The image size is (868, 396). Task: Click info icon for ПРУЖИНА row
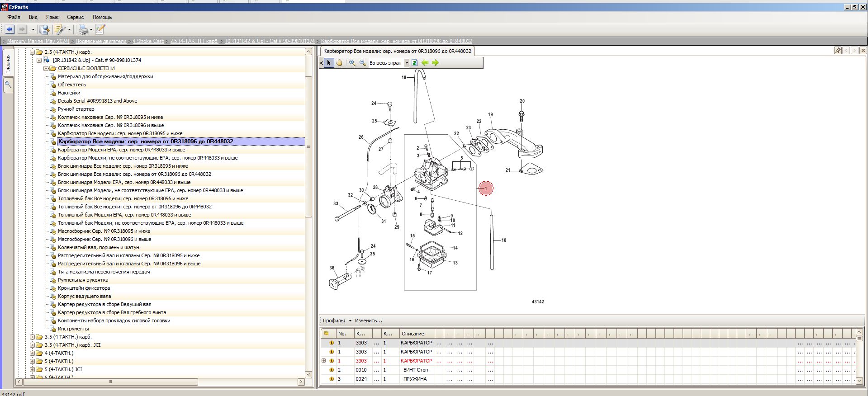click(x=332, y=379)
